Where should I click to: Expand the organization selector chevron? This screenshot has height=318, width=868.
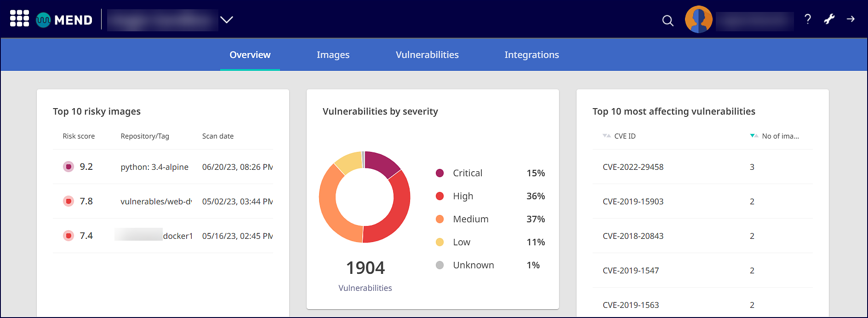pos(227,20)
